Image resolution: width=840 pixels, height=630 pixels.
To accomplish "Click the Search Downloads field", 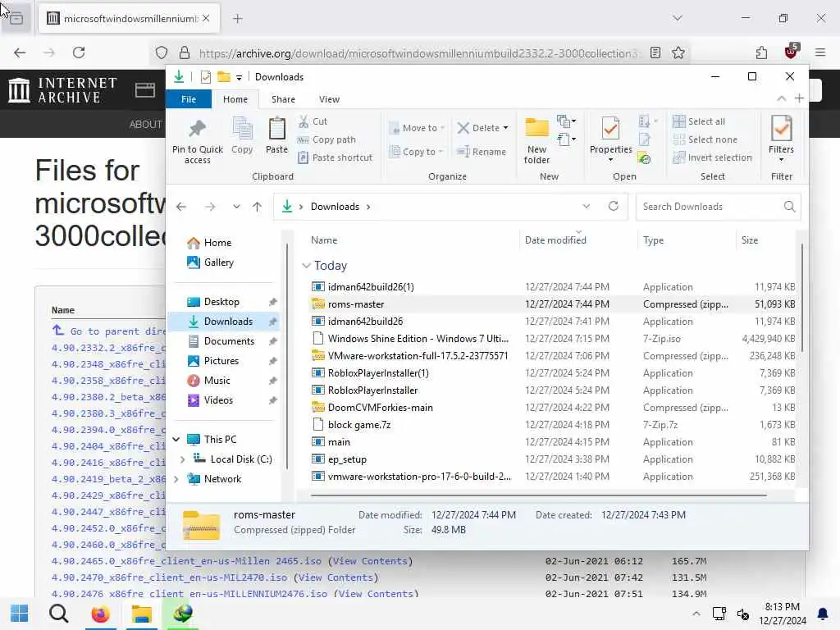I will pos(718,207).
